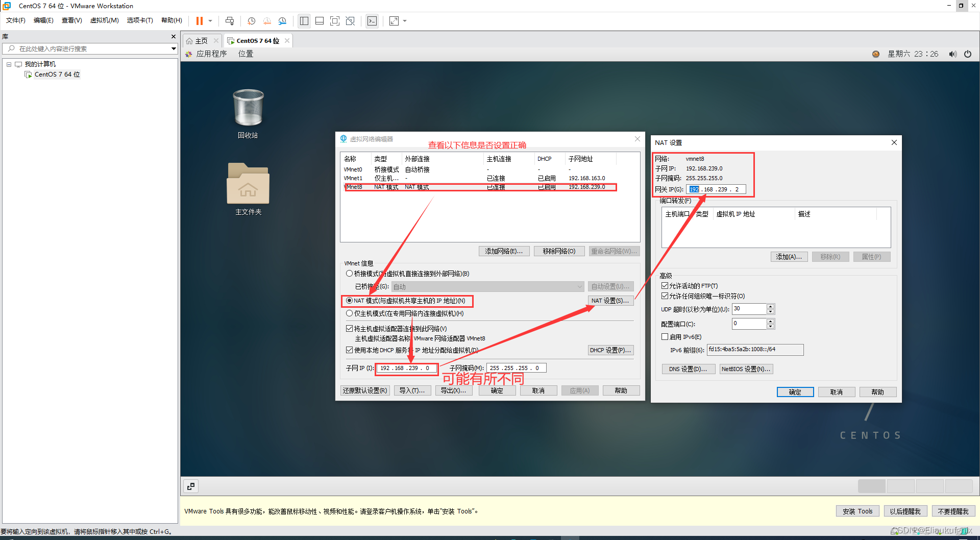Open the 文件(F) menu

point(16,20)
